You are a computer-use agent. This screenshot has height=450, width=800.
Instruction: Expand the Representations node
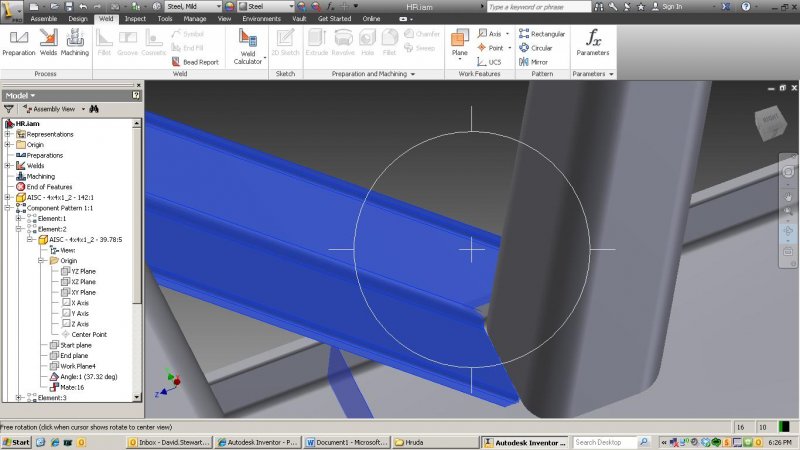[8, 134]
